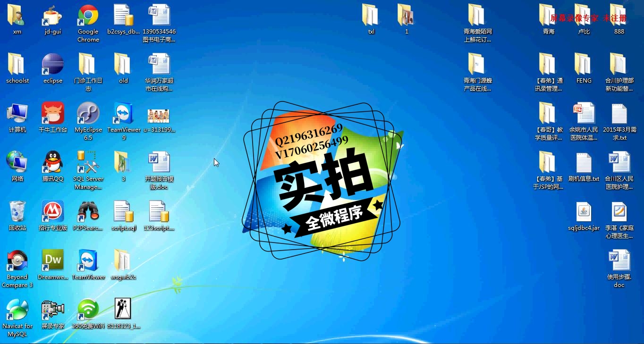644x344 pixels.
Task: Select the 8118323_1 image file
Action: tap(123, 309)
